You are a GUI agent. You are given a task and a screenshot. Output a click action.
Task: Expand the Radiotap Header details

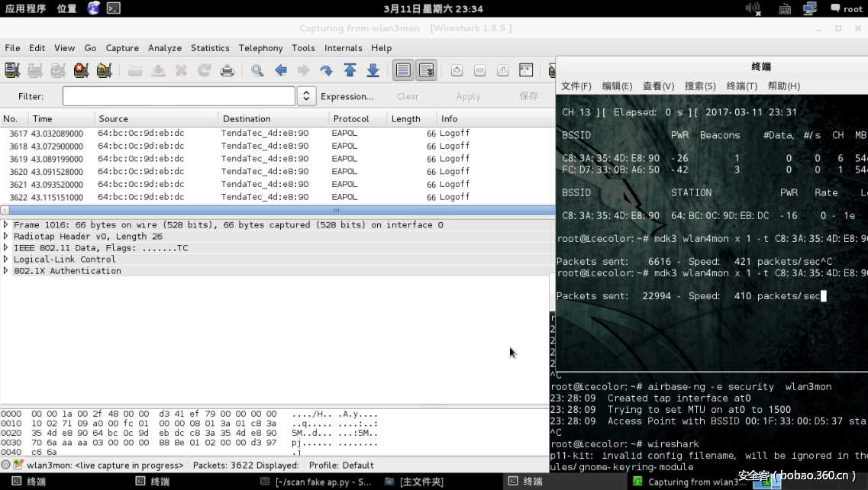point(6,237)
